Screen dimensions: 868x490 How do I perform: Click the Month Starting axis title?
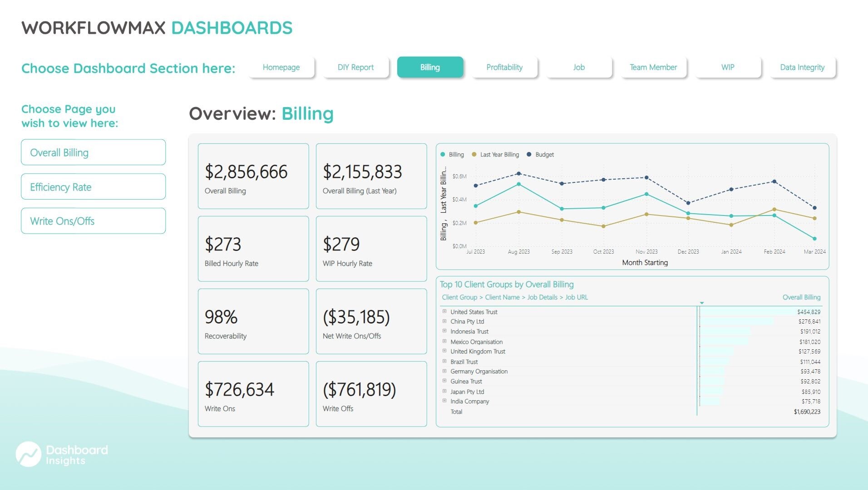645,263
